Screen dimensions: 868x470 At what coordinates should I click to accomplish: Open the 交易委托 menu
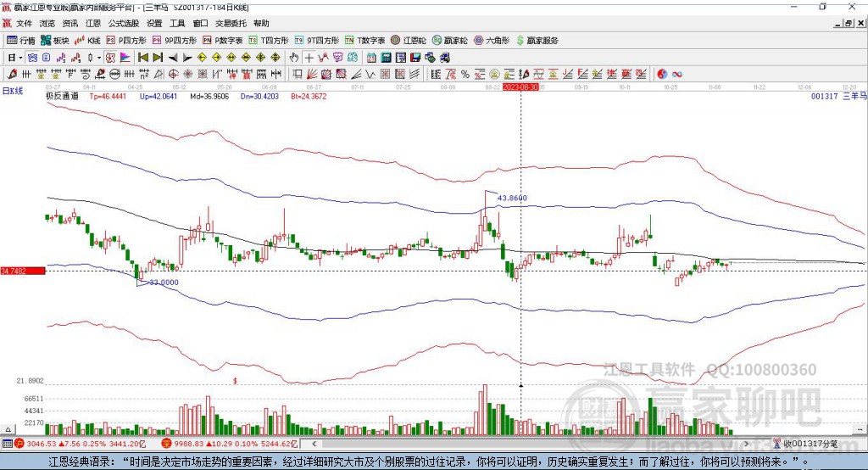(x=231, y=23)
